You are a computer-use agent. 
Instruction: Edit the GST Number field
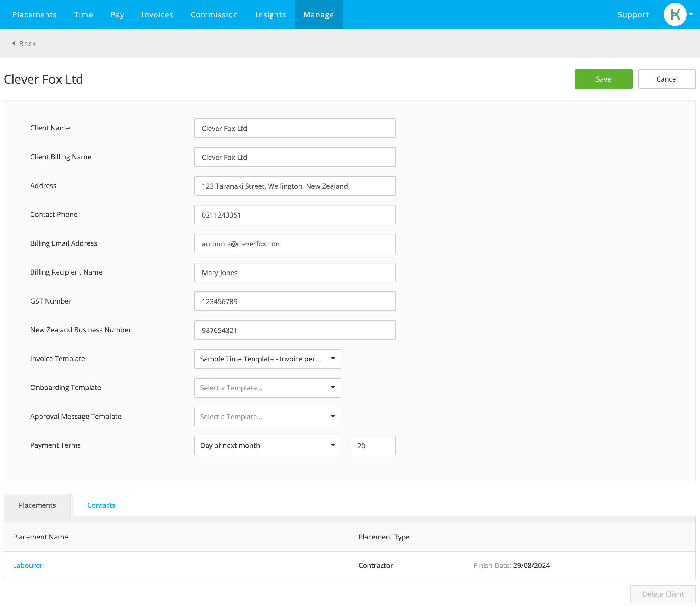click(295, 301)
